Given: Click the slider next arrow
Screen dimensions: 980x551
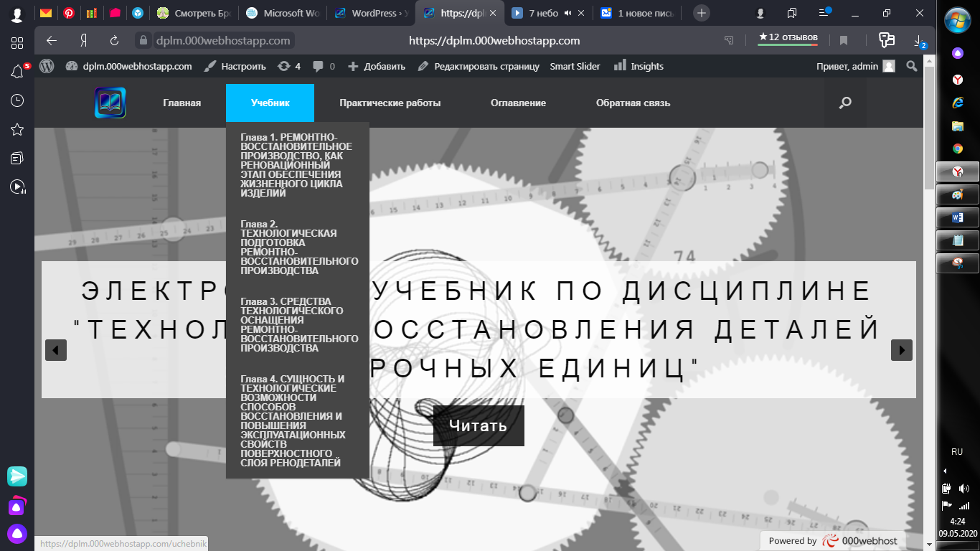Looking at the screenshot, I should coord(902,350).
